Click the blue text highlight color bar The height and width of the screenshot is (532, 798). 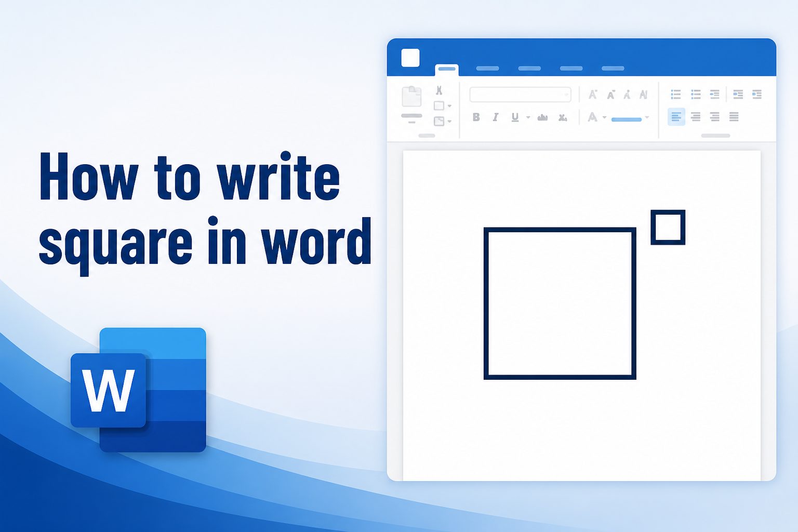coord(627,119)
